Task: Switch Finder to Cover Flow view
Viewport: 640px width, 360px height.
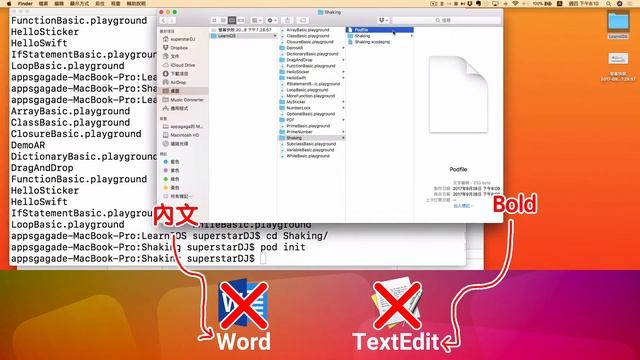Action: [x=241, y=20]
